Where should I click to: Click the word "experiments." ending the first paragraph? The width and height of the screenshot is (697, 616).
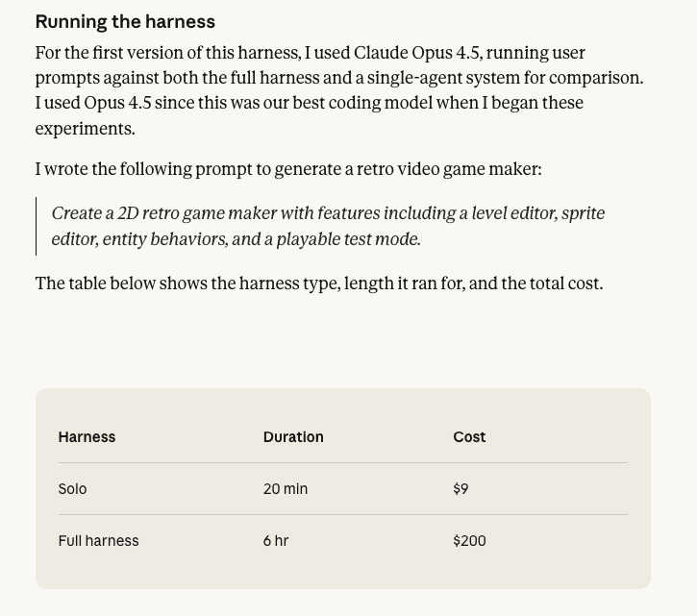click(85, 128)
